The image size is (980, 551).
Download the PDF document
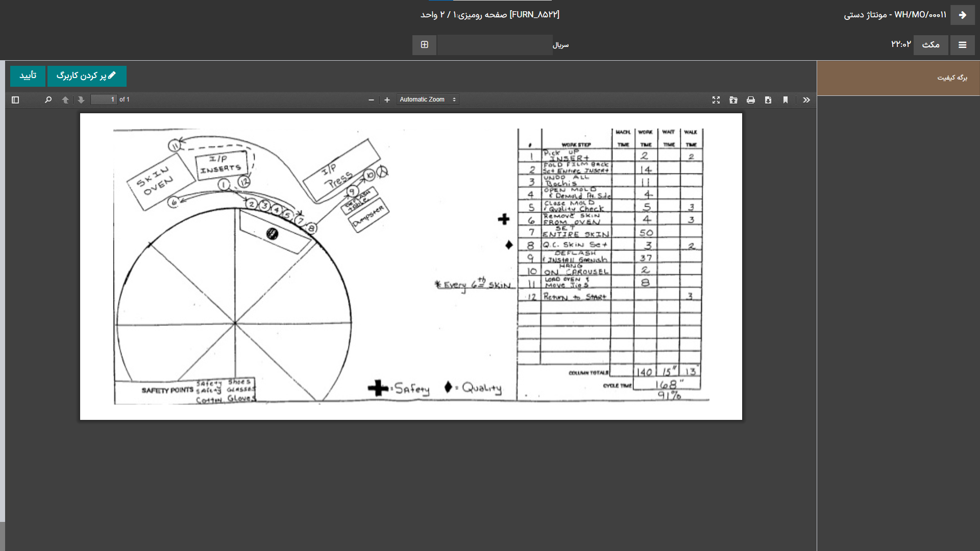(x=768, y=100)
